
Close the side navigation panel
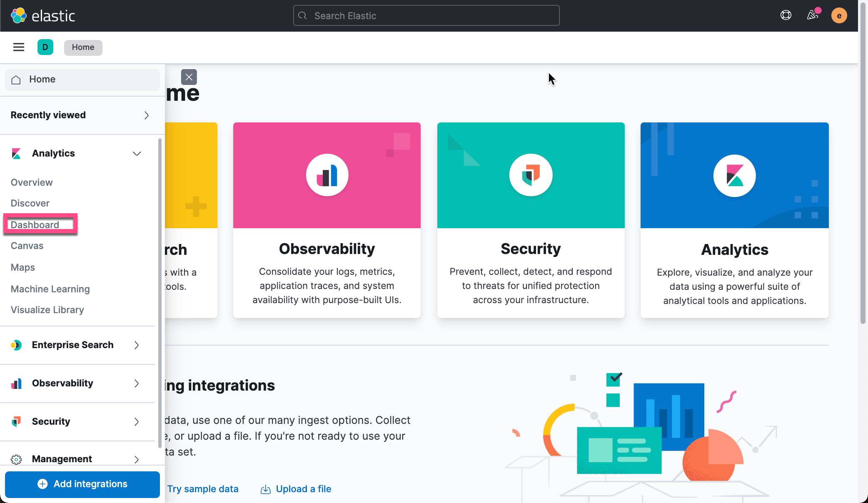point(189,77)
